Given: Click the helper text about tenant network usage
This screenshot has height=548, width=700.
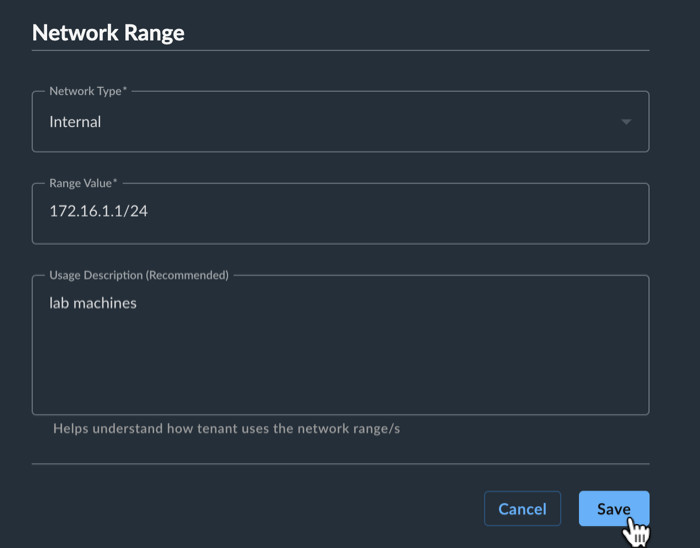Looking at the screenshot, I should click(226, 428).
